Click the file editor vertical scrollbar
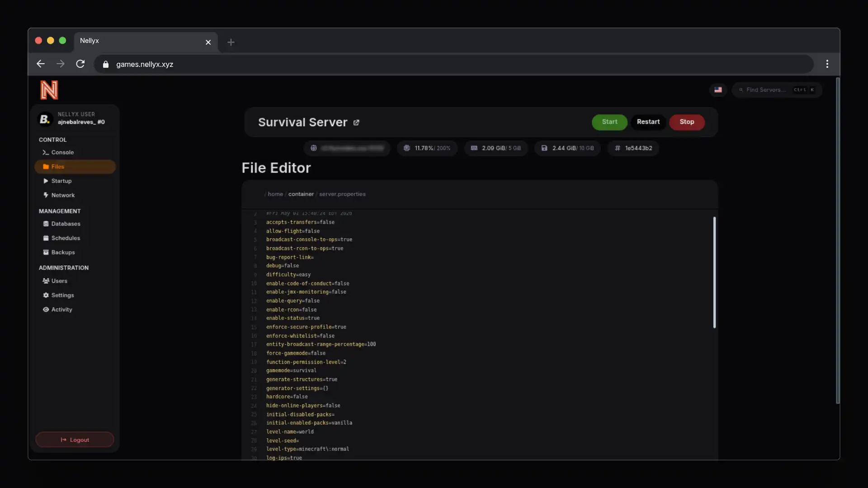 click(715, 272)
